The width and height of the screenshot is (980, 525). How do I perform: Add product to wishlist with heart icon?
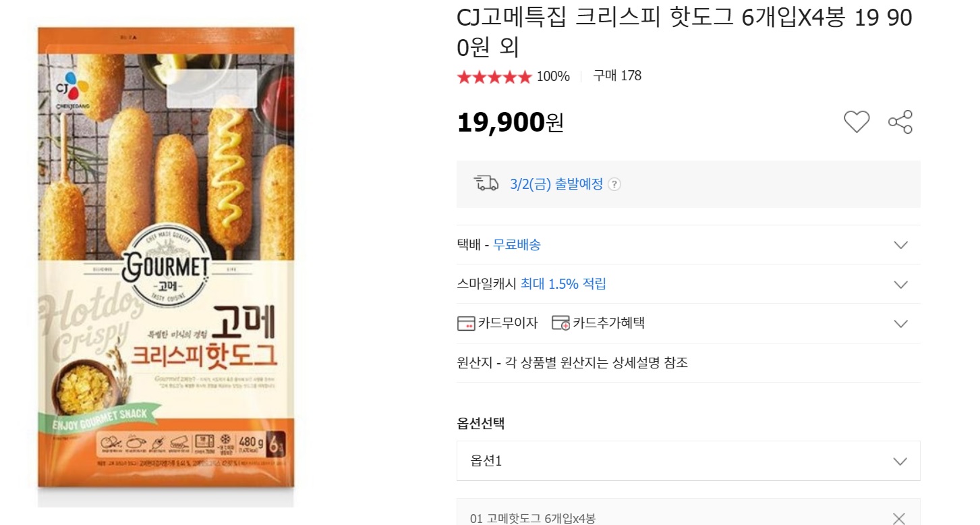(x=857, y=122)
